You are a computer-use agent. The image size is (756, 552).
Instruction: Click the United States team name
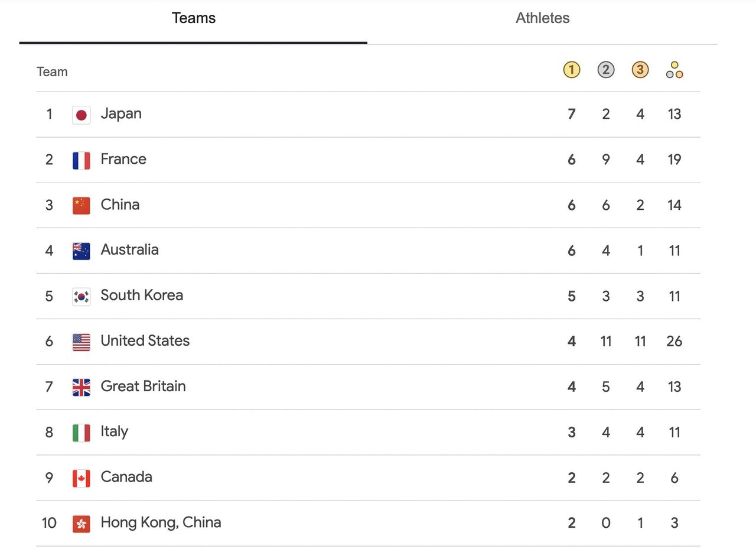pos(145,341)
